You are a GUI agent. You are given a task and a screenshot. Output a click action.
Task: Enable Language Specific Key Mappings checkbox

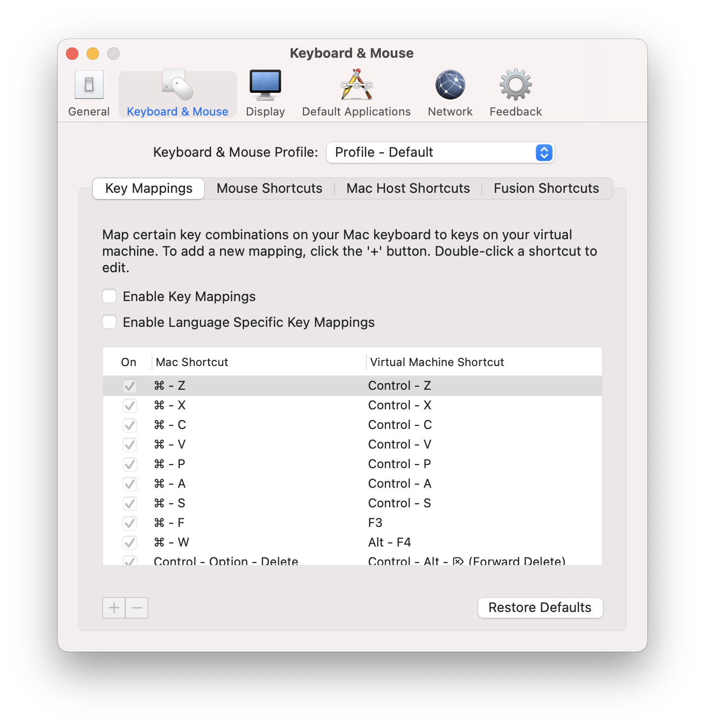pos(109,322)
